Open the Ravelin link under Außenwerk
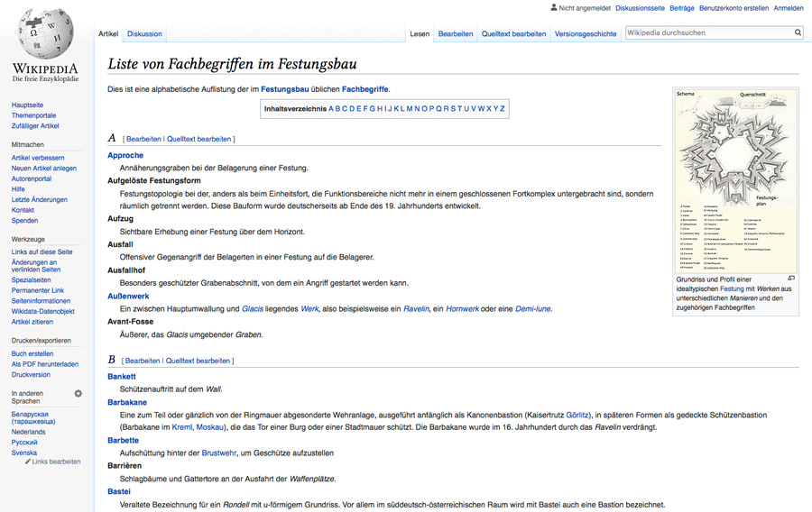The width and height of the screenshot is (812, 512). click(416, 309)
